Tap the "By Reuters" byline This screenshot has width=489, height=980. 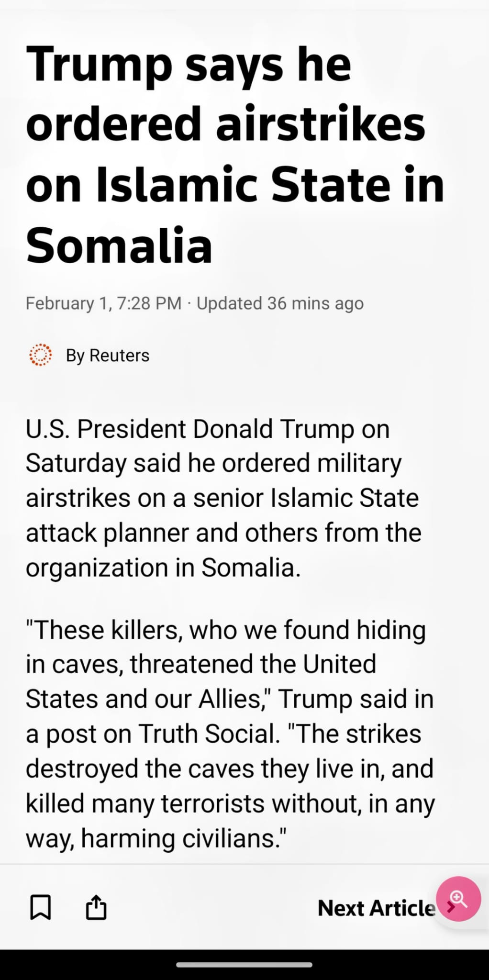tap(108, 356)
